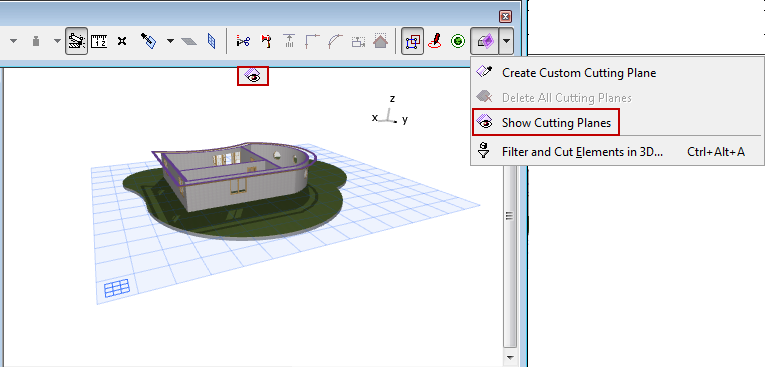Viewport: 765px width, 367px height.
Task: Click the scroll down arrow
Action: click(x=509, y=357)
